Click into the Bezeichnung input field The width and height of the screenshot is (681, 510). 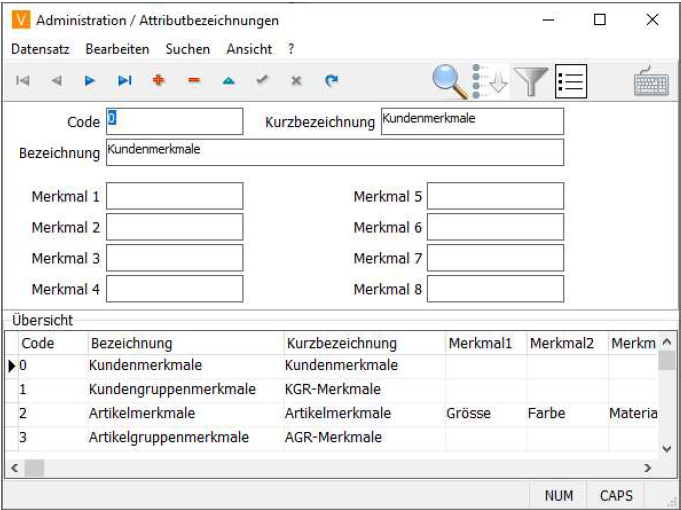[x=335, y=152]
